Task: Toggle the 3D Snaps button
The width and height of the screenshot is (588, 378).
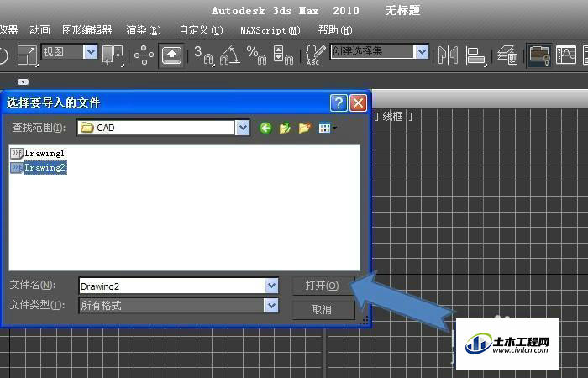Action: (203, 55)
